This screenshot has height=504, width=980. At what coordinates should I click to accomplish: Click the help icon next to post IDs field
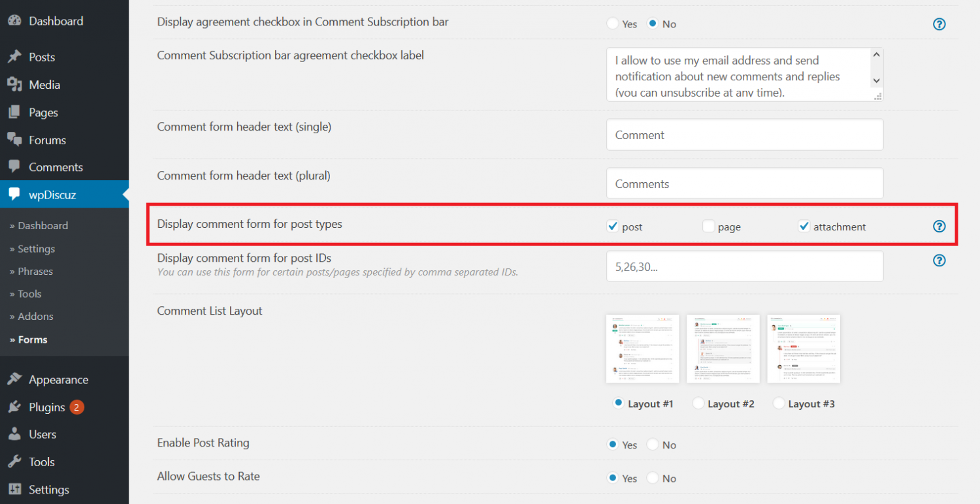pyautogui.click(x=939, y=260)
